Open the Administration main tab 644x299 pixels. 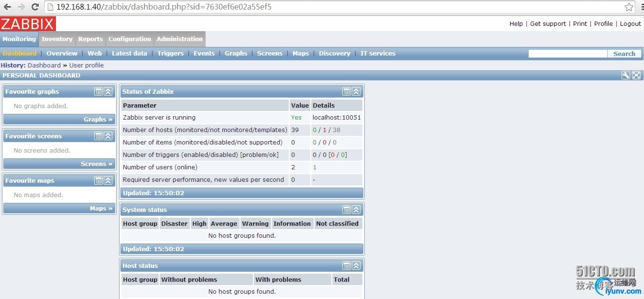180,39
